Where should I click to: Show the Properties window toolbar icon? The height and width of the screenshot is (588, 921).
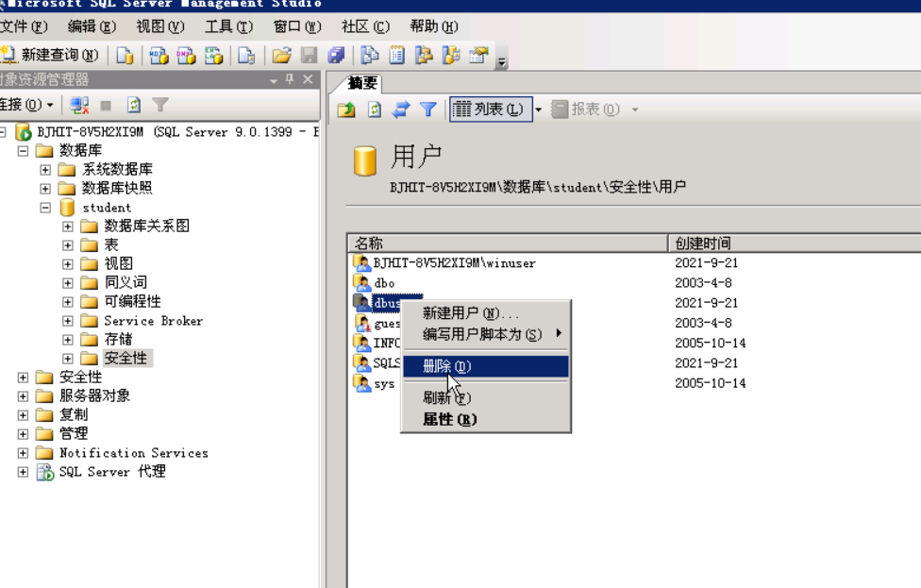[478, 56]
